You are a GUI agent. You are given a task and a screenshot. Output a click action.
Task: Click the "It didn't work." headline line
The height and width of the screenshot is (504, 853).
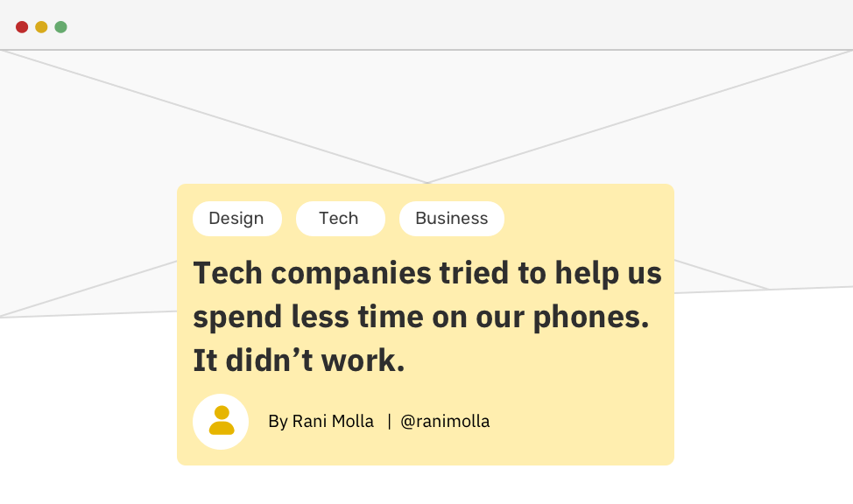click(x=299, y=360)
